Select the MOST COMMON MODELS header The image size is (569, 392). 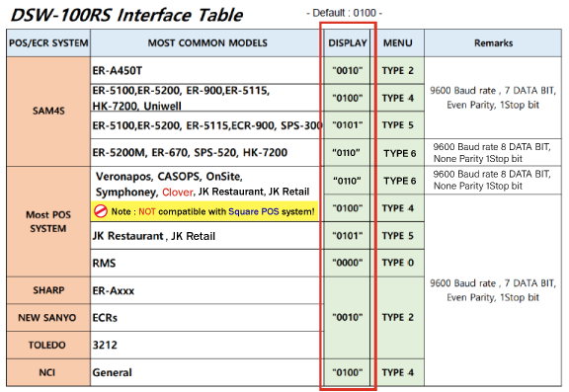pos(207,43)
